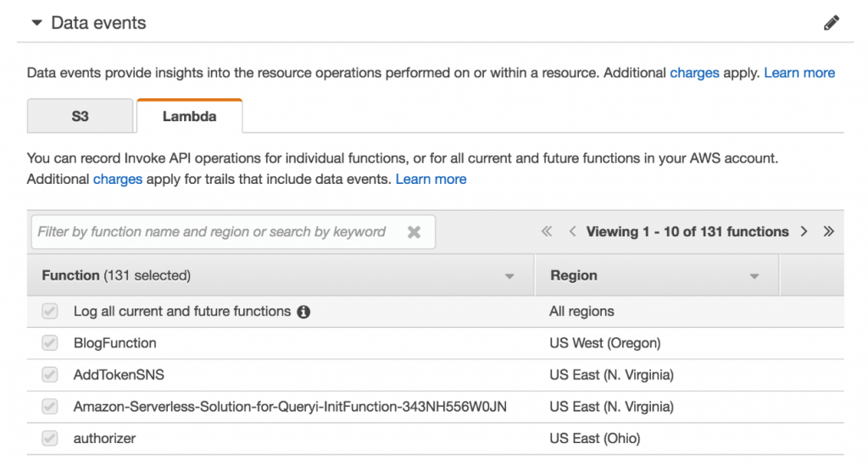Open the Function column sort dropdown
Viewport: 868px width, 466px height.
(509, 276)
